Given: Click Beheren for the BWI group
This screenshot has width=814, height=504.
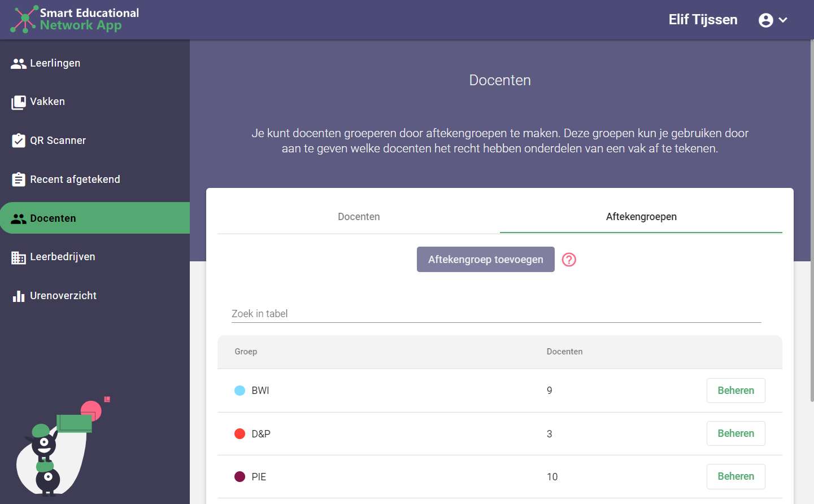Looking at the screenshot, I should 735,391.
